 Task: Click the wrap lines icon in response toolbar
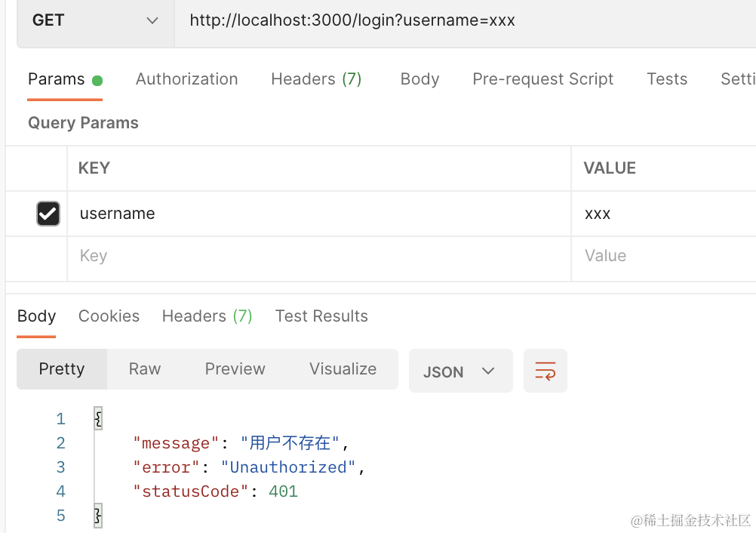545,371
